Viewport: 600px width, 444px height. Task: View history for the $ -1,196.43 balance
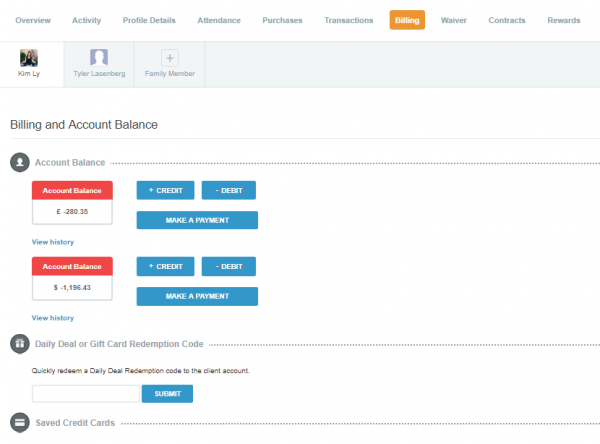(x=53, y=318)
